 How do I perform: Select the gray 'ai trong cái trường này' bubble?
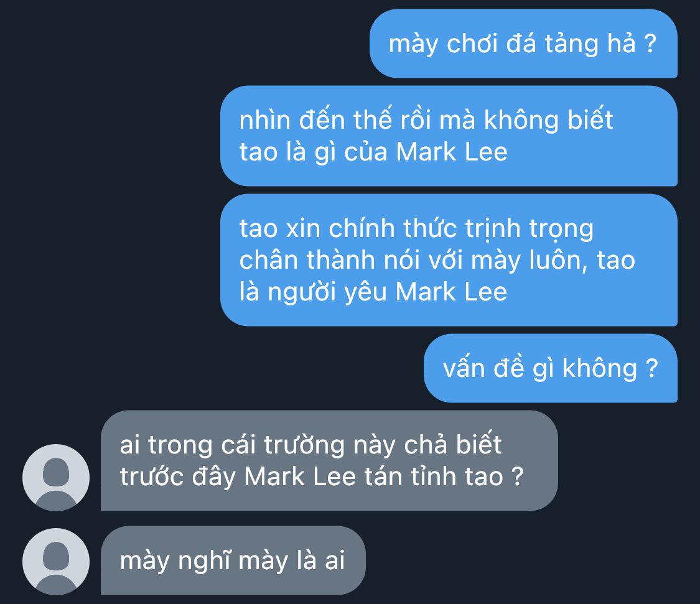(x=329, y=461)
